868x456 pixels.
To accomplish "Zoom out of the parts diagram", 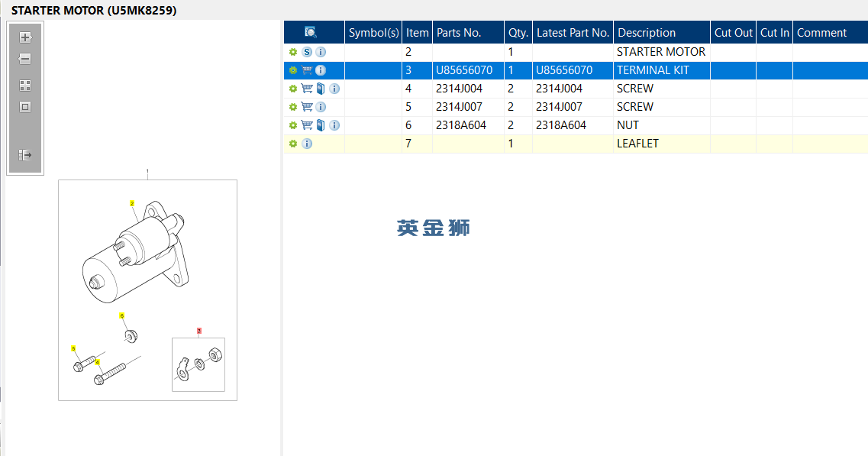I will click(x=25, y=59).
